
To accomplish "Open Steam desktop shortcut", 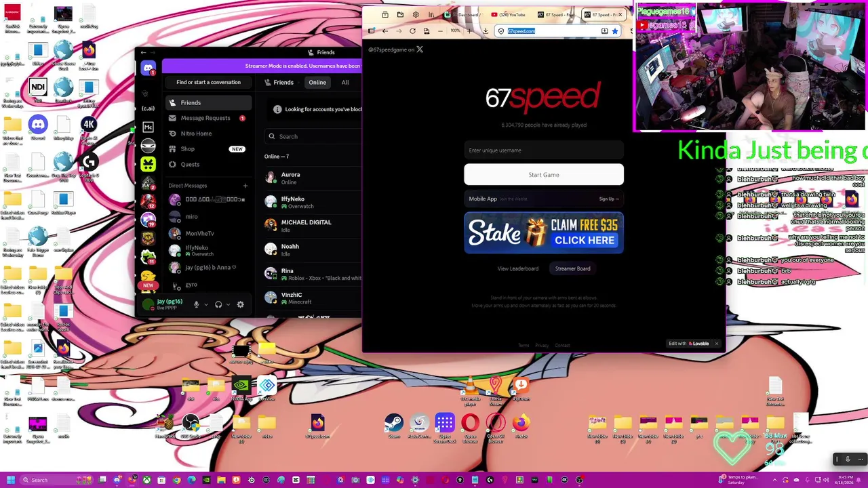I will pos(394,427).
